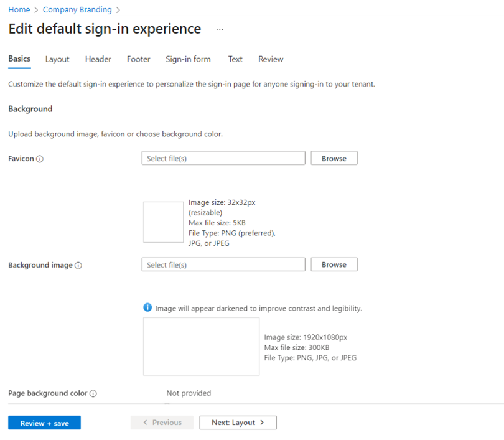Click the Background image file selection field
The width and height of the screenshot is (504, 440).
223,264
